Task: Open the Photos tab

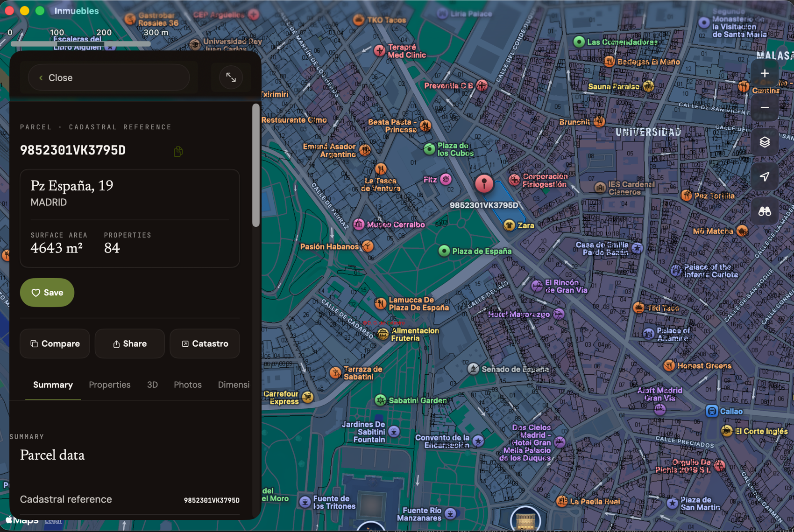Action: [x=188, y=385]
